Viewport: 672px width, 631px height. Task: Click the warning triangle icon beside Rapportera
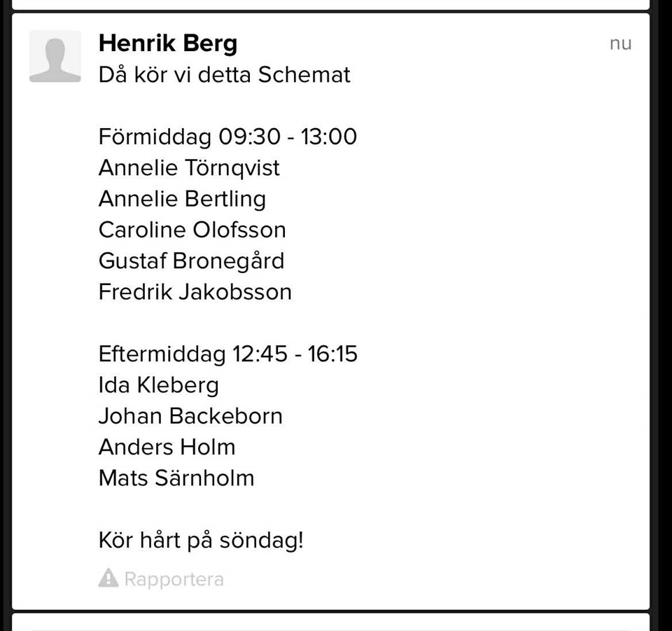click(x=108, y=578)
